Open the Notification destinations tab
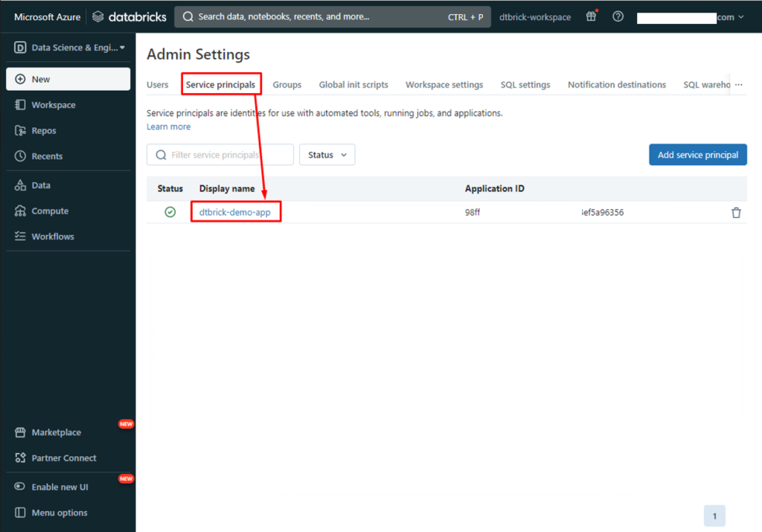 click(617, 85)
